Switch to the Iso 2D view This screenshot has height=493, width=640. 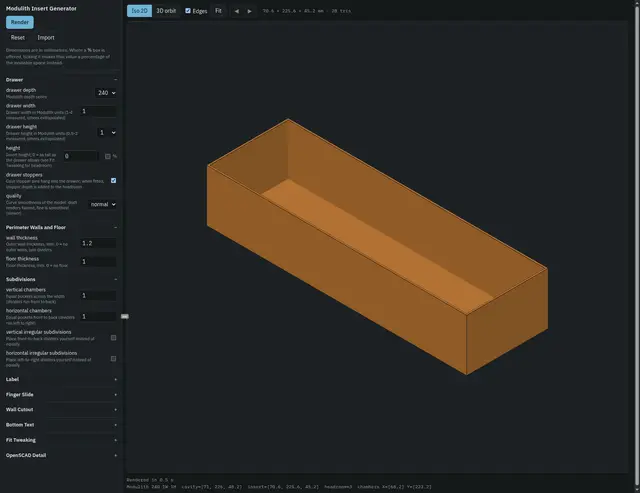coord(139,11)
